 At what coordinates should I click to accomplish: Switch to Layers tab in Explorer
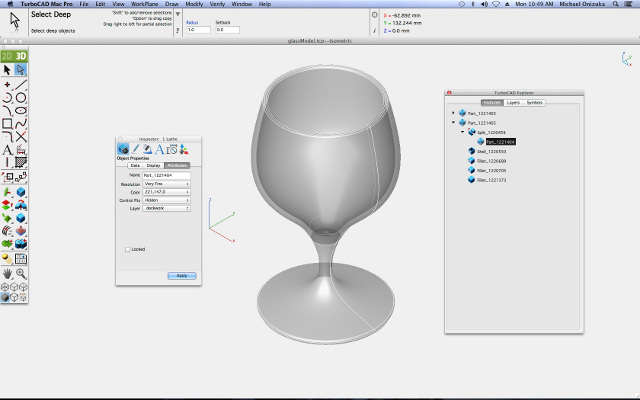tap(513, 102)
